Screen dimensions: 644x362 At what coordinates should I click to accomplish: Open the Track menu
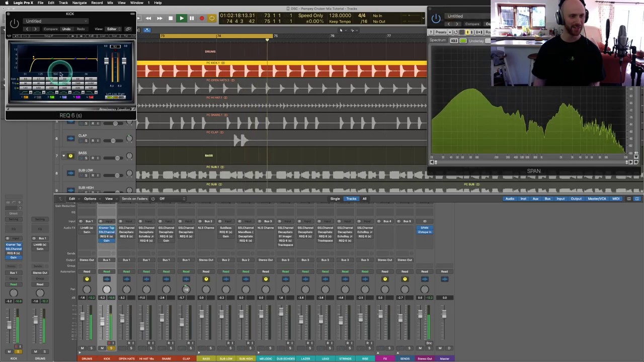[x=63, y=3]
